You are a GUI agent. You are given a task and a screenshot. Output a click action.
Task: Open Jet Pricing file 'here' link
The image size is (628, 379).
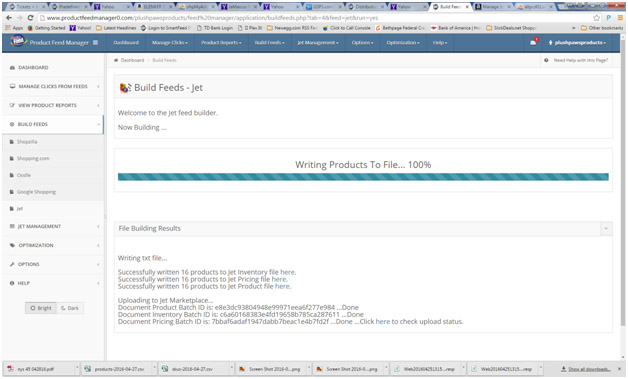(279, 279)
